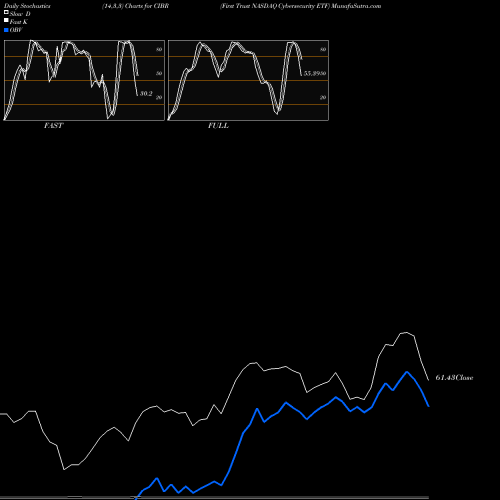
Task: Click the end of the white Close line
Action: [x=429, y=380]
